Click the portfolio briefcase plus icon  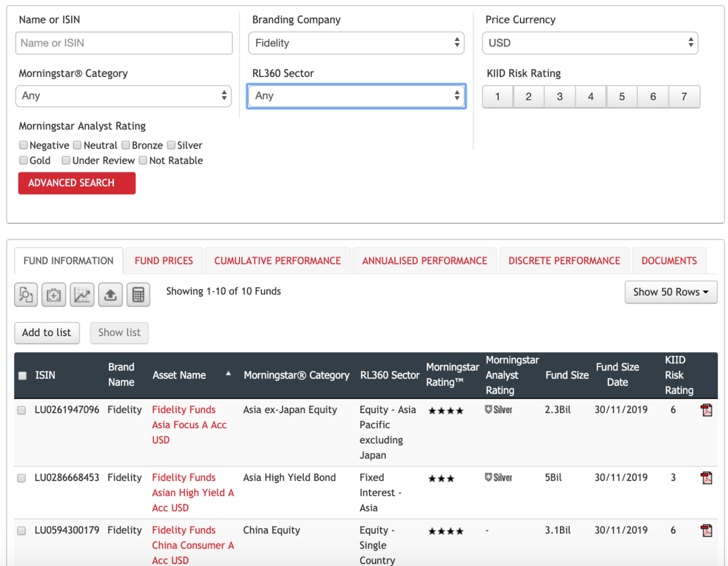[x=54, y=295]
